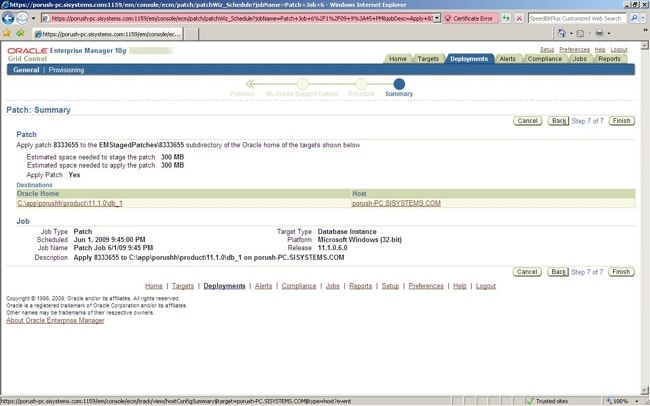Click the bottom Finish button
Viewport: 650px width, 406px height.
pyautogui.click(x=621, y=272)
